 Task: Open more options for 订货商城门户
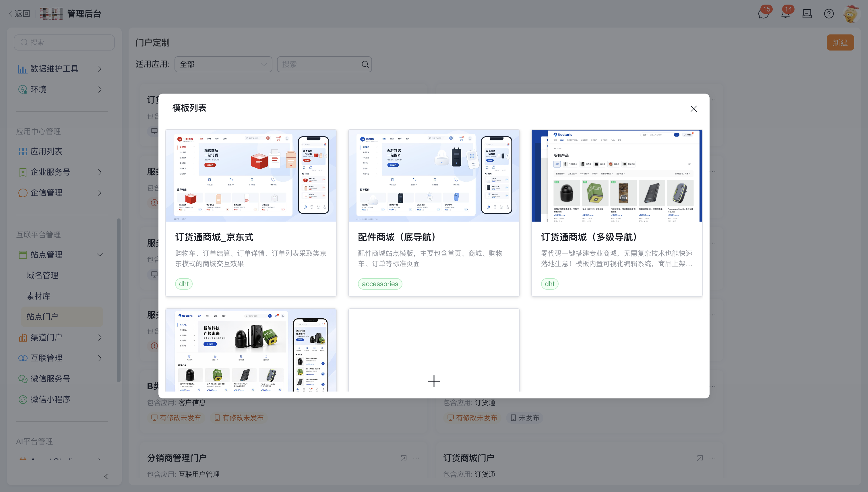point(713,458)
